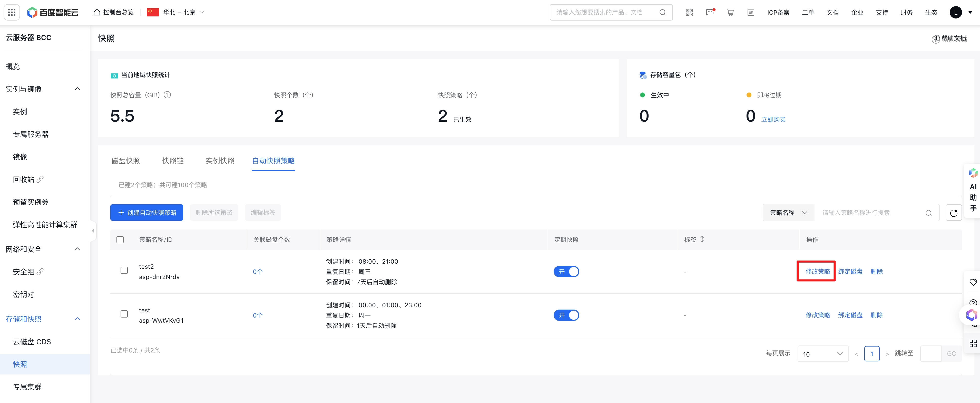Click 创建自动快照策略 button
Screen dimensions: 980x403
click(x=146, y=213)
